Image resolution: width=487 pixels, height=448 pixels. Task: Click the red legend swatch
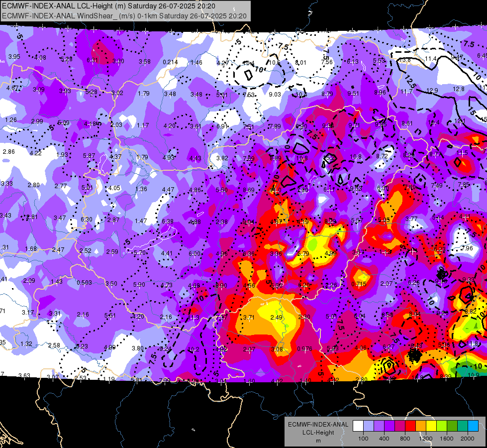[x=410, y=426]
